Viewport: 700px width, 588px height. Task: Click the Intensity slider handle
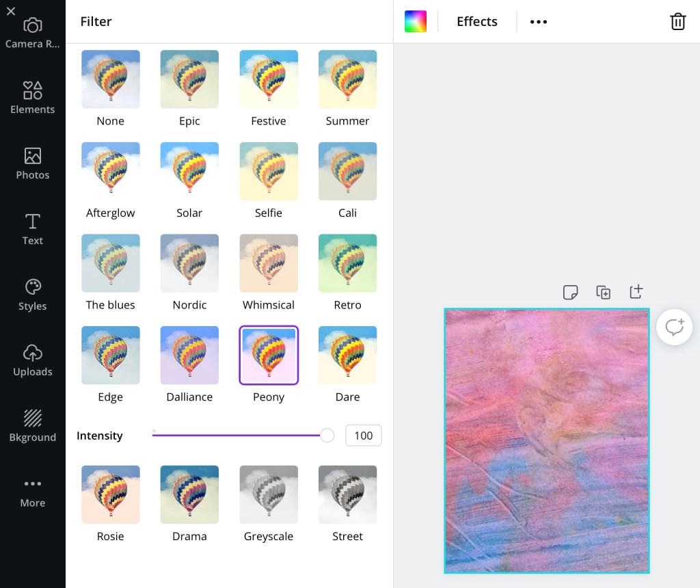[x=327, y=436]
